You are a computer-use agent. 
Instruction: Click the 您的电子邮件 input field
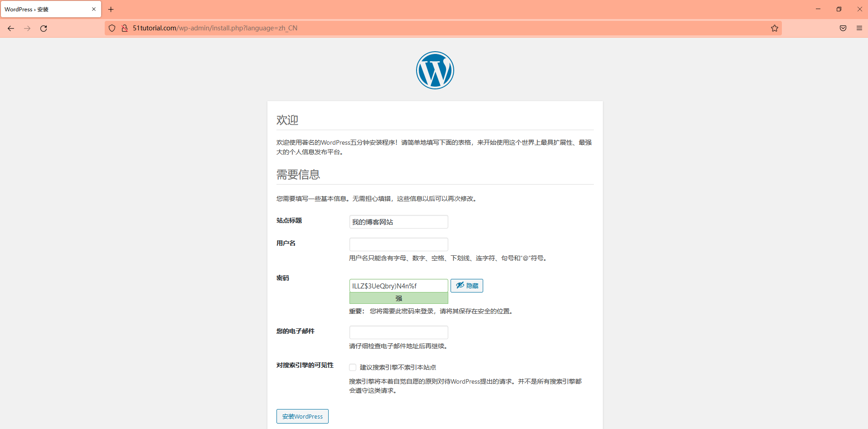399,332
